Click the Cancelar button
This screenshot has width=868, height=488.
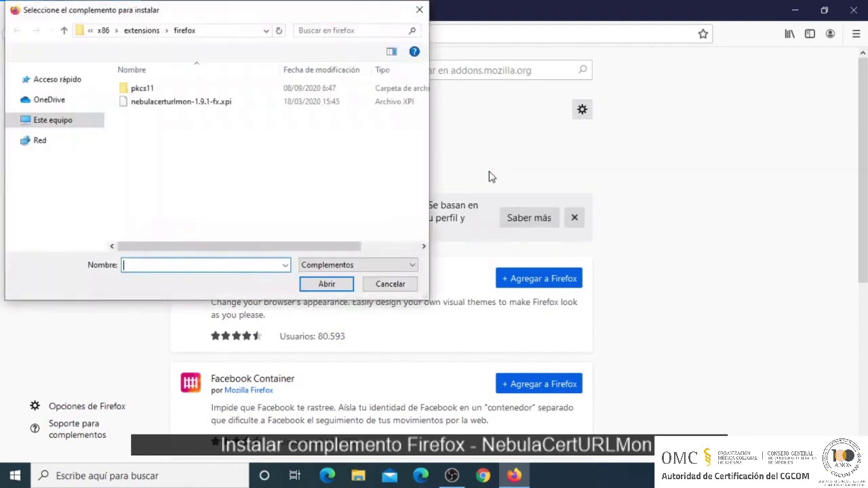coord(391,284)
